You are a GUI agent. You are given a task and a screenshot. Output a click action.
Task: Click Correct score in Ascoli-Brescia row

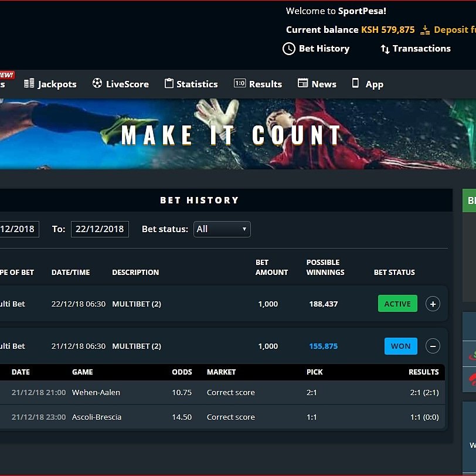pyautogui.click(x=231, y=417)
